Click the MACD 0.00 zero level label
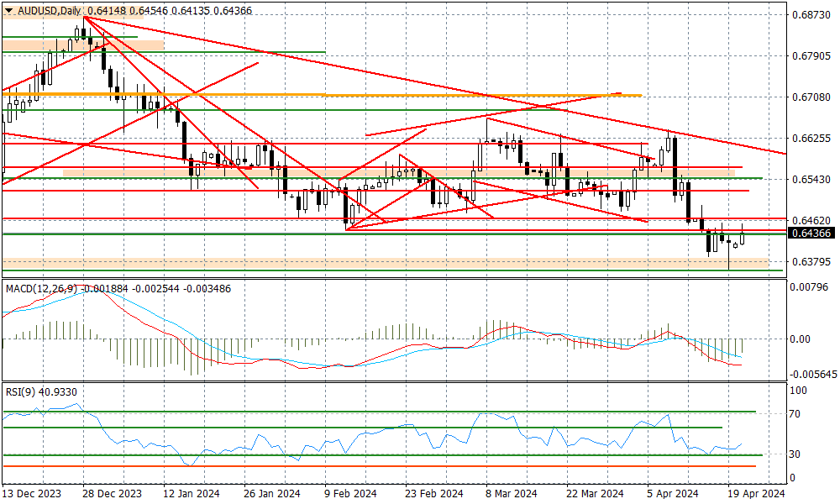The height and width of the screenshot is (504, 840). (x=801, y=339)
